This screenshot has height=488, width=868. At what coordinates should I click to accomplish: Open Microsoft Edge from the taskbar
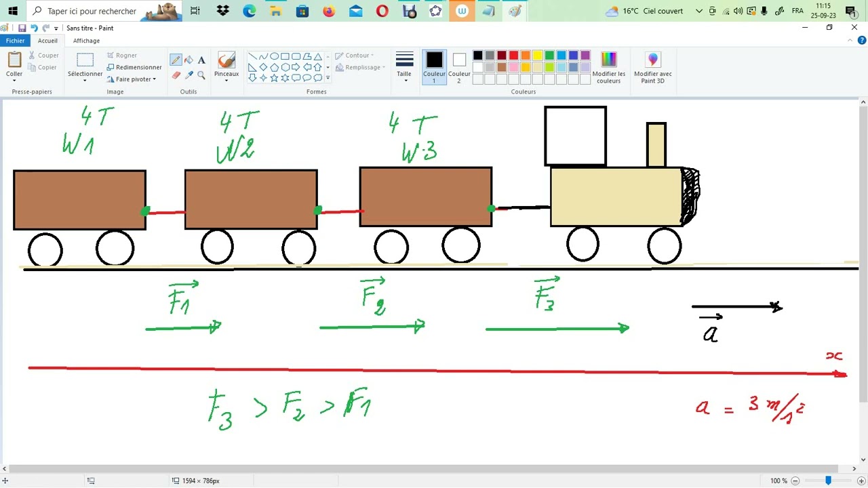coord(249,11)
